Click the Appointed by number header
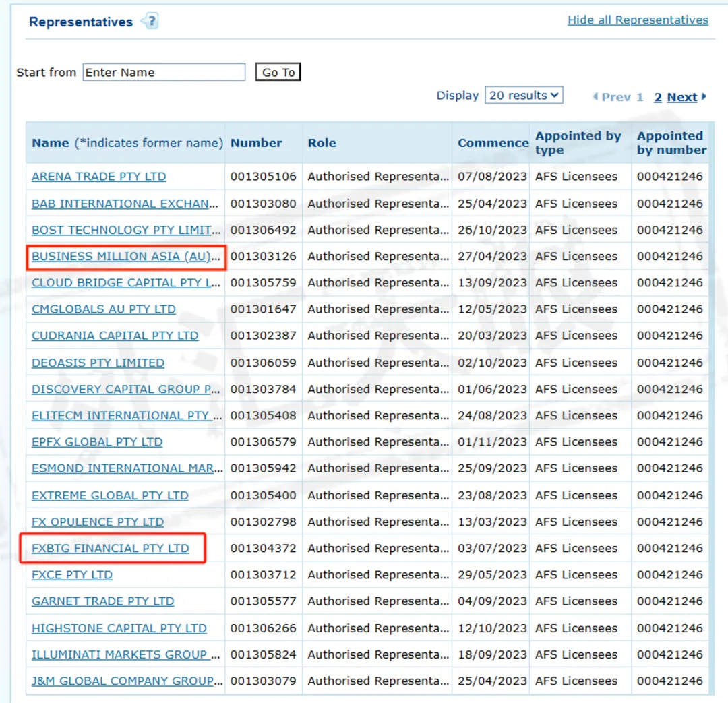The image size is (728, 703). 671,142
